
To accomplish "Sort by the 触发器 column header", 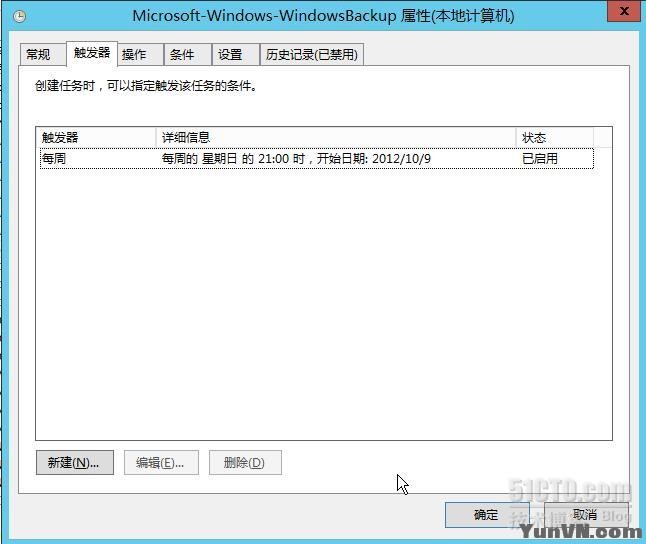I will pos(96,137).
